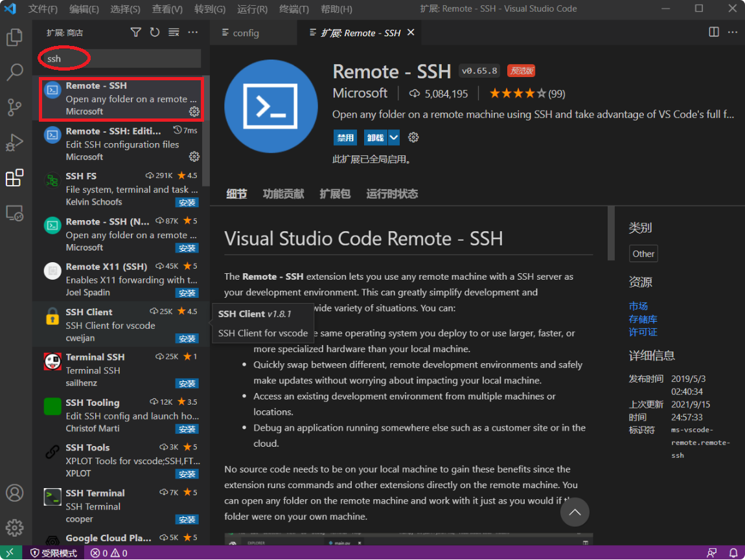The height and width of the screenshot is (560, 745).
Task: Open Extensions panel more actions menu
Action: 193,32
